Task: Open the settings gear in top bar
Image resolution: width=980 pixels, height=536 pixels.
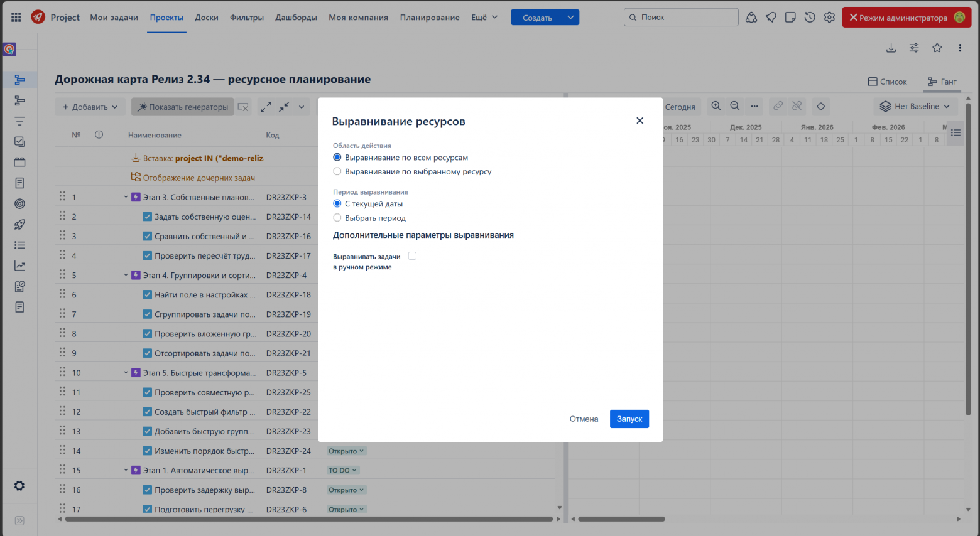Action: 829,18
